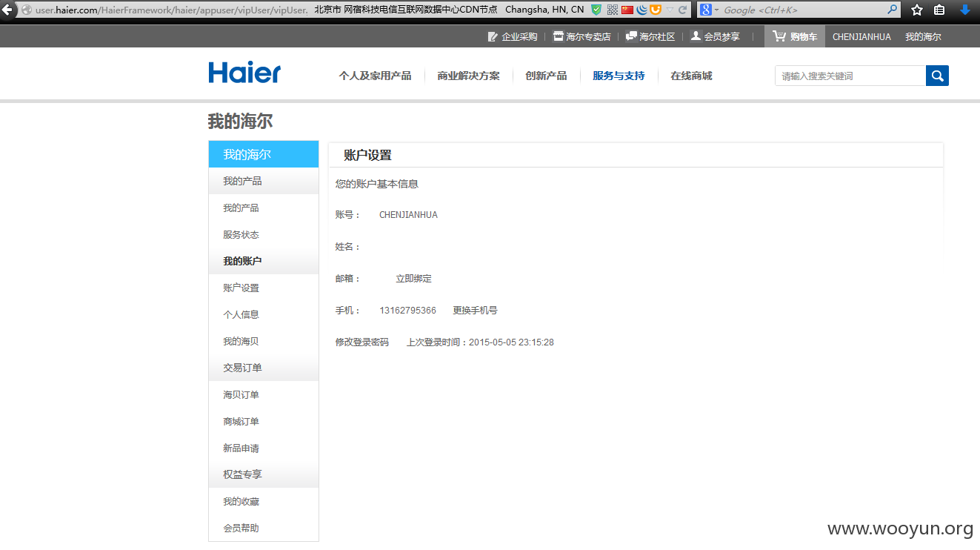The height and width of the screenshot is (550, 980).
Task: Click the 我的账户 sidebar section heading
Action: pos(242,261)
